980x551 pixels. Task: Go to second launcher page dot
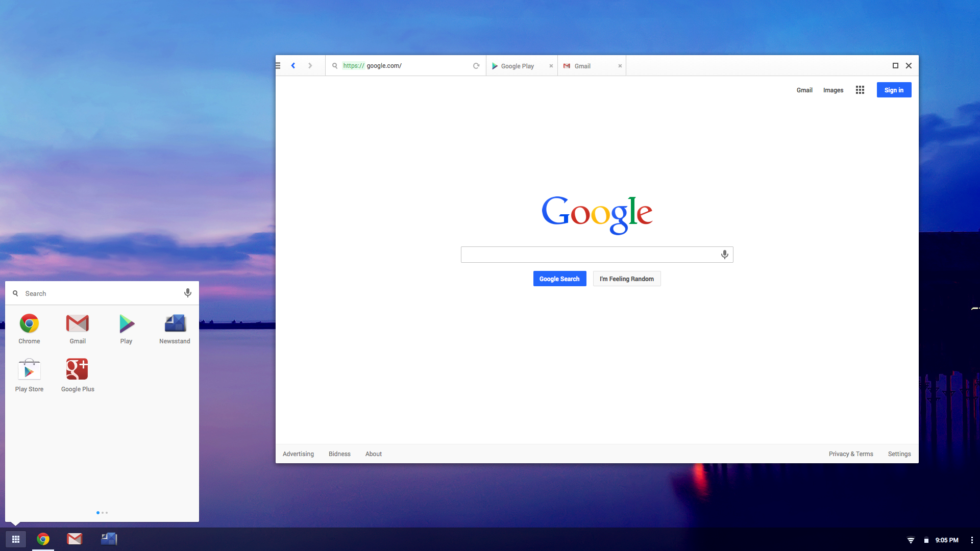(x=103, y=513)
